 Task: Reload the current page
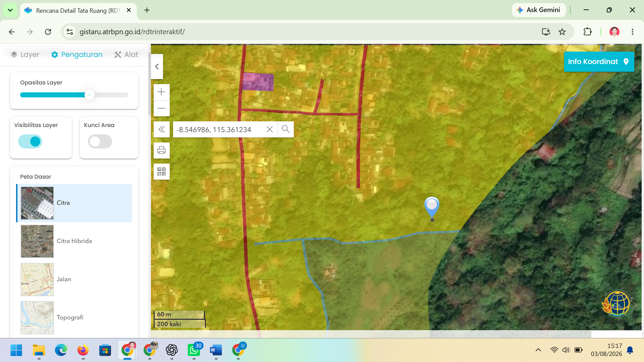(48, 32)
